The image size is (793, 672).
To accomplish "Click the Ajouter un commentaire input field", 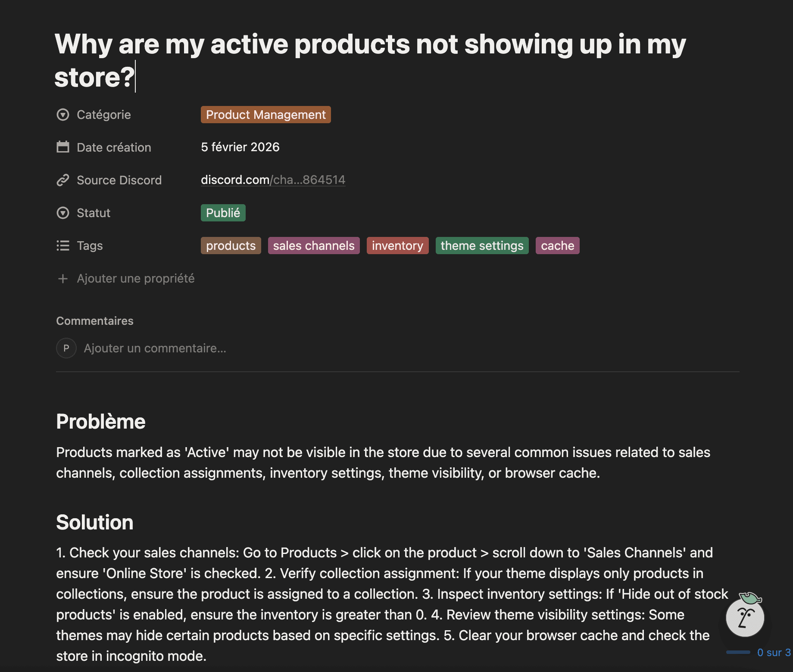I will coord(154,348).
